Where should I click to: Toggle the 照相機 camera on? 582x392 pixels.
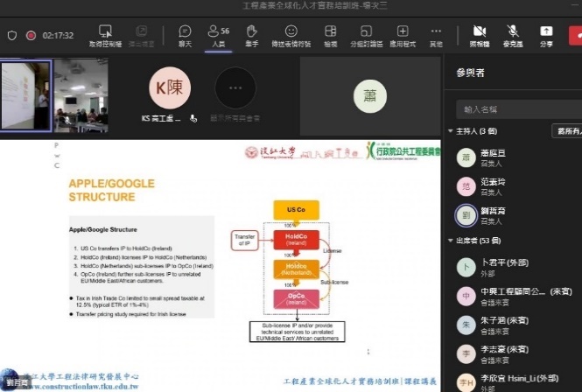pos(480,37)
